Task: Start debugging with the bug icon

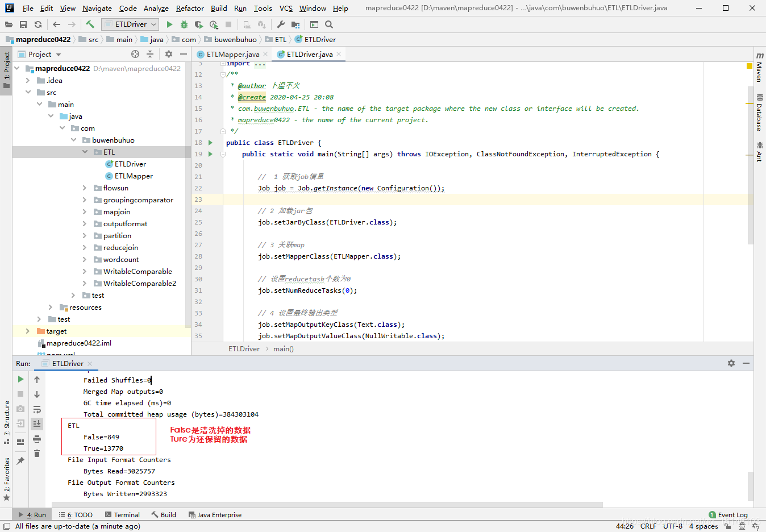Action: [x=184, y=24]
